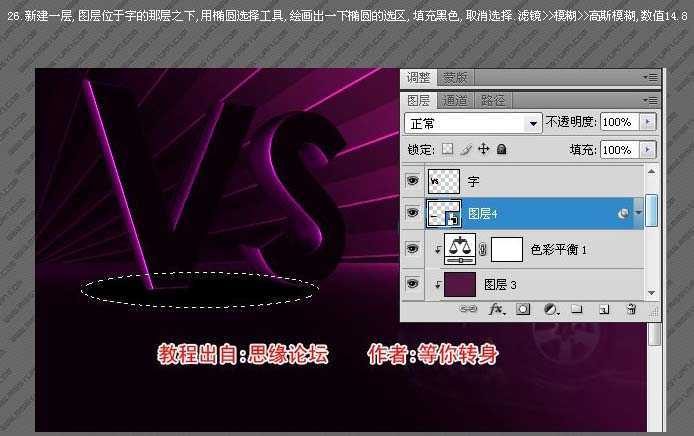Image resolution: width=694 pixels, height=436 pixels.
Task: Switch to the 调整 tab
Action: (418, 77)
